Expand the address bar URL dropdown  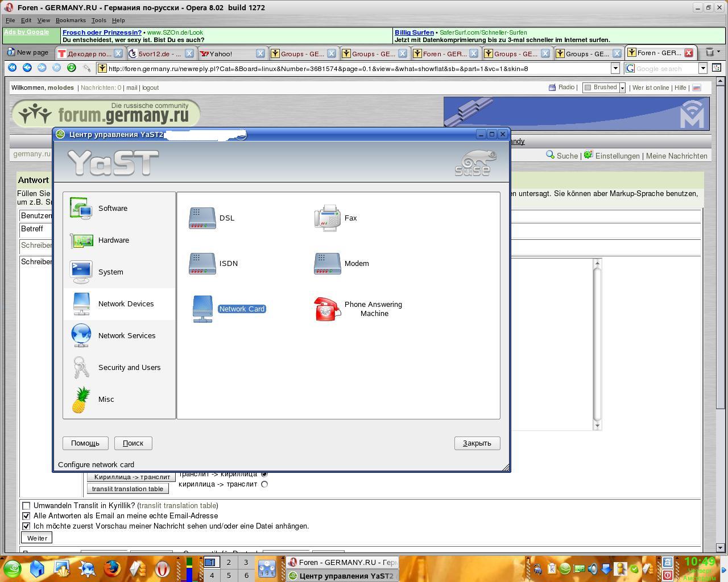point(615,68)
